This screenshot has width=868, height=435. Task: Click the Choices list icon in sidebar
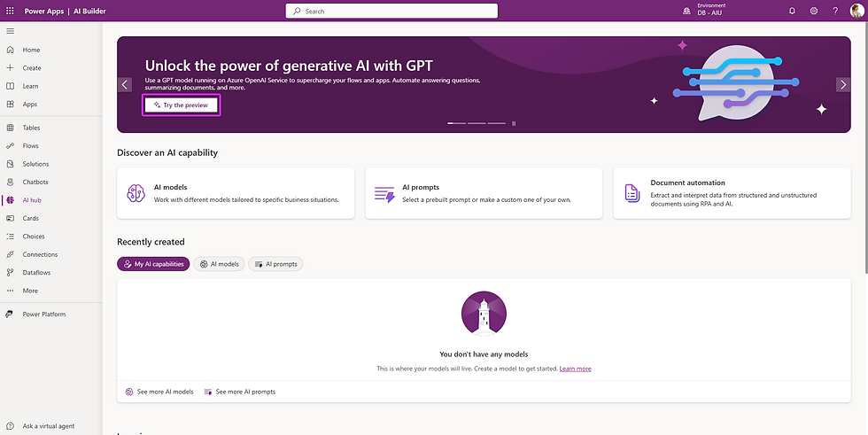pyautogui.click(x=10, y=237)
